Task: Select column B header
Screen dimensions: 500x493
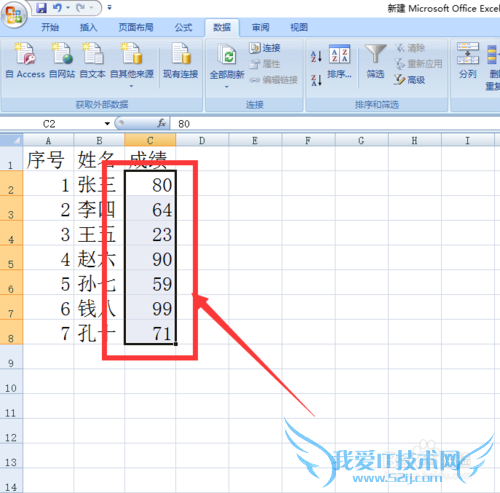Action: click(99, 140)
